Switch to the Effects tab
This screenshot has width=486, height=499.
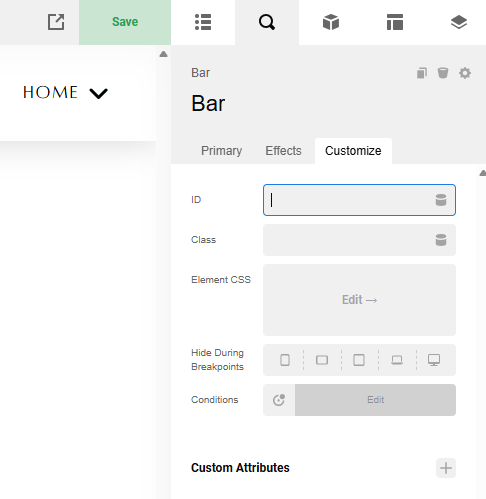click(x=283, y=151)
